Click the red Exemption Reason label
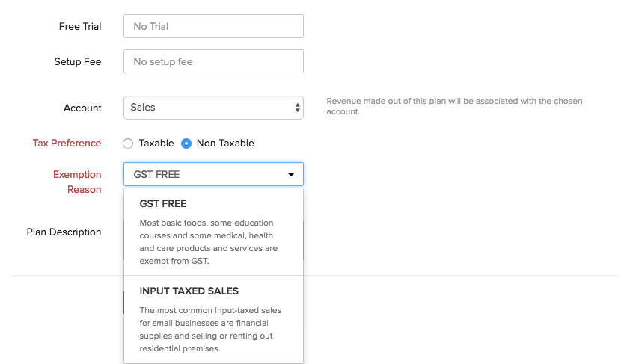The width and height of the screenshot is (627, 364). coord(76,182)
